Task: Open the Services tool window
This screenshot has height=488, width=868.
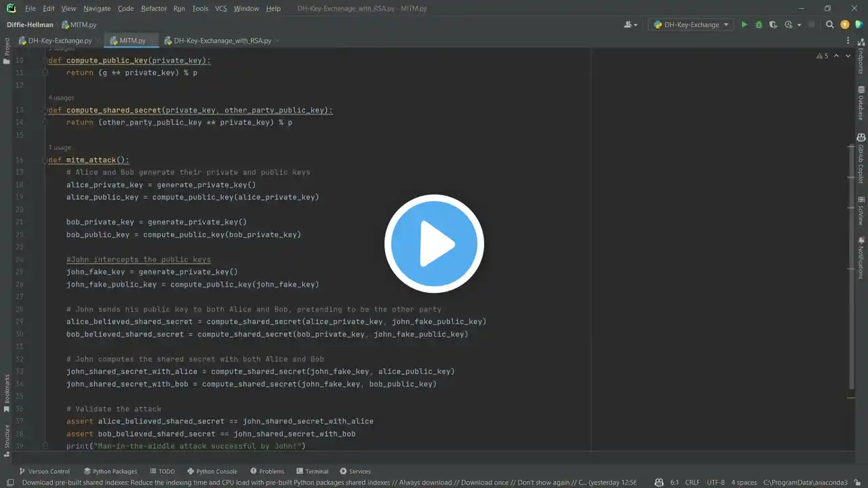Action: click(x=355, y=471)
